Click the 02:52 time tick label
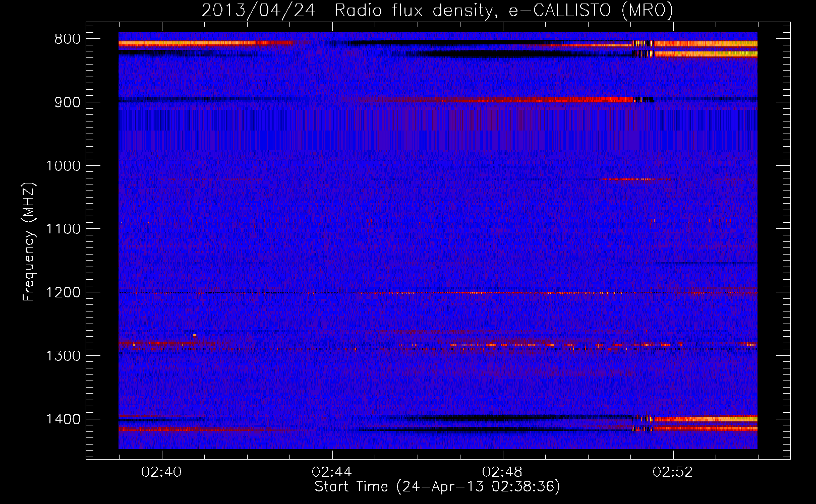Screen dimensions: 816x504 pos(673,472)
